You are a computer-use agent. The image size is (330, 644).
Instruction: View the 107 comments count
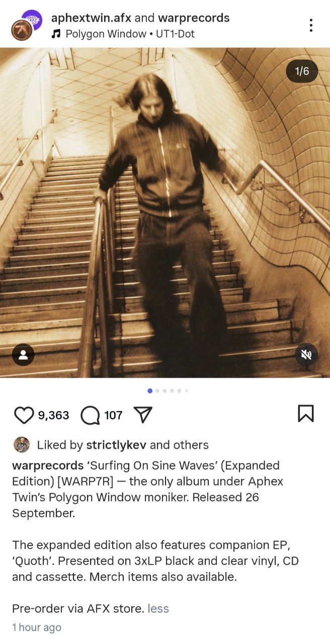113,415
